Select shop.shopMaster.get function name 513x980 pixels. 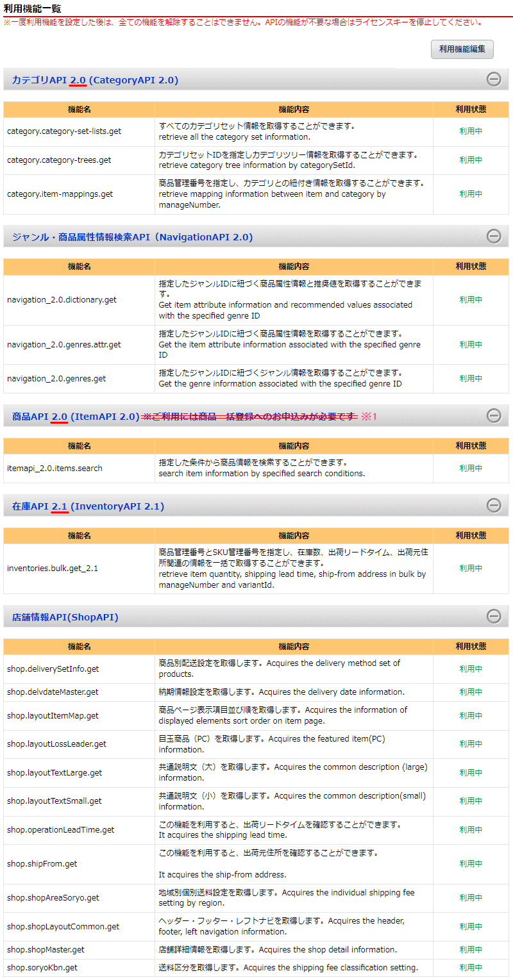(x=46, y=950)
